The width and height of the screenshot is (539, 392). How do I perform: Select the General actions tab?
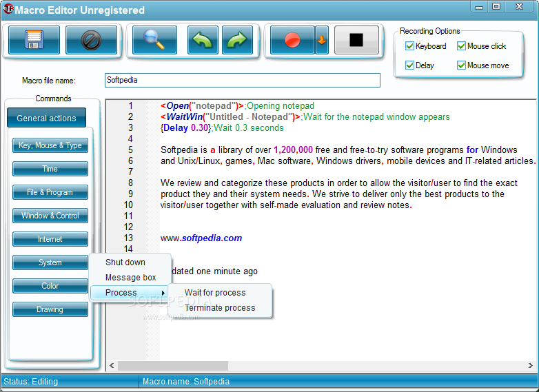(46, 118)
